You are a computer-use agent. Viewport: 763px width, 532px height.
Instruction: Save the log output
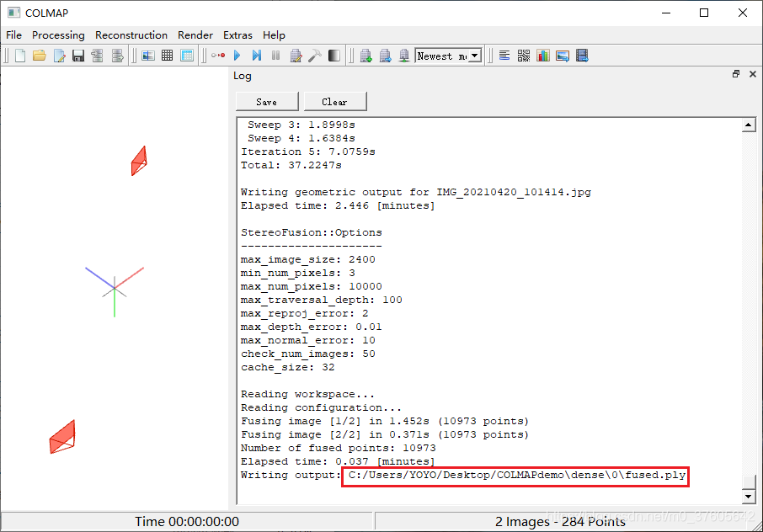[x=267, y=100]
